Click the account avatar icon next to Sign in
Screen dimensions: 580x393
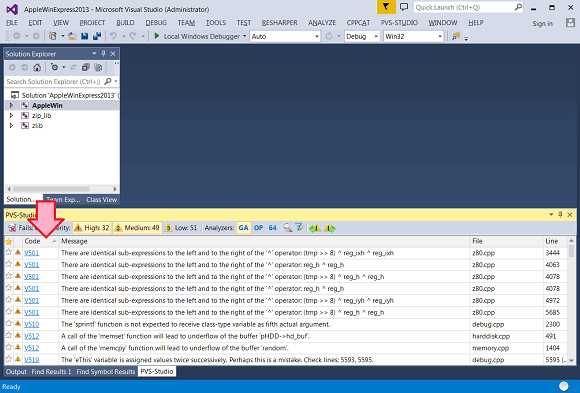pos(570,23)
